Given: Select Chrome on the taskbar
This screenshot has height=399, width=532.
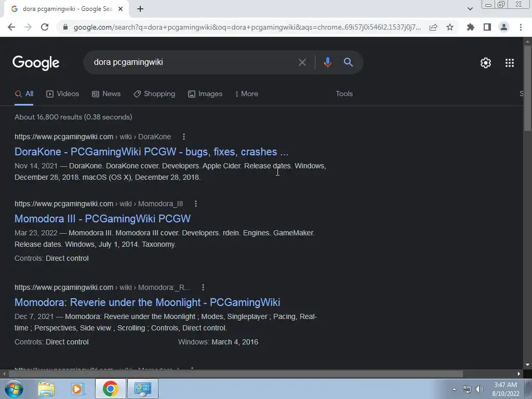Looking at the screenshot, I should pos(110,389).
